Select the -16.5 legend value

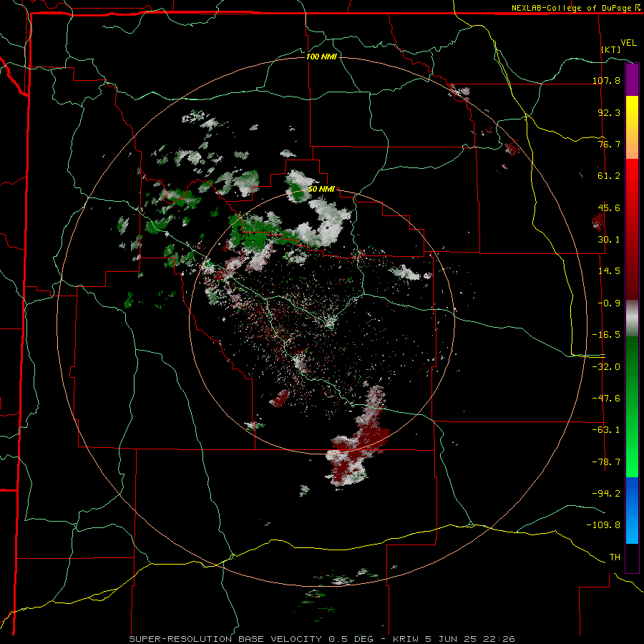point(606,334)
